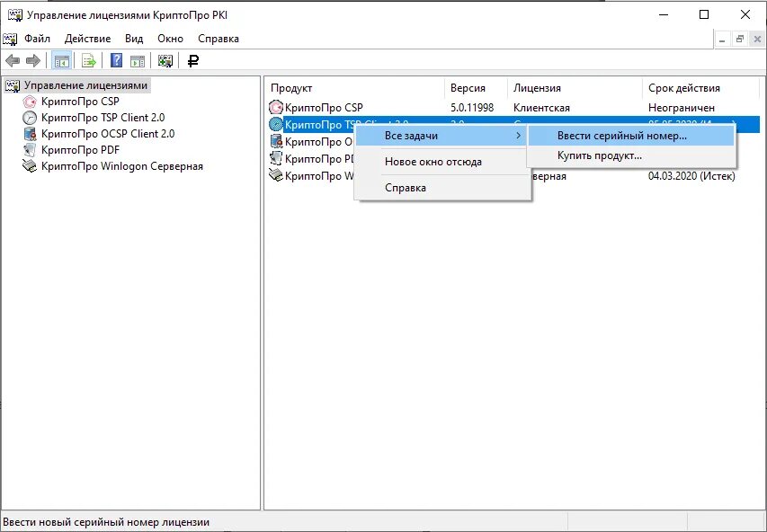Expand Все задачи context menu entry
This screenshot has width=767, height=532.
coord(442,136)
